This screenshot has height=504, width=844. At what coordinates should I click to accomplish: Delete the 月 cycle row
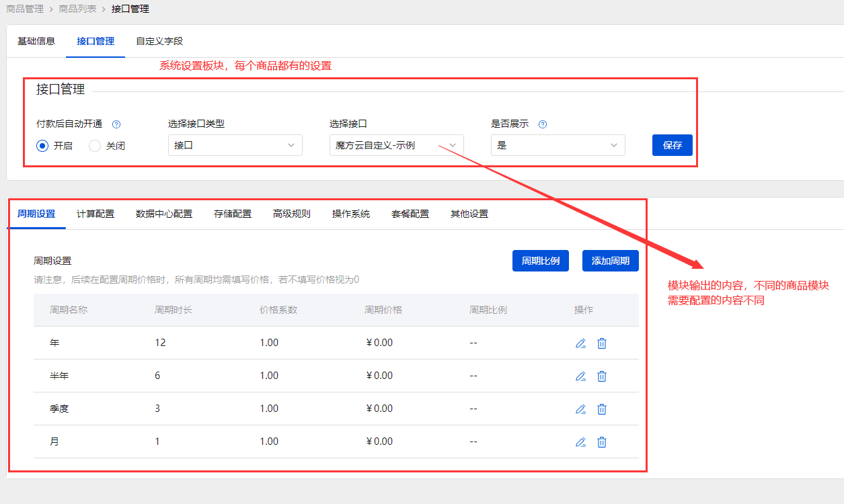click(x=602, y=442)
